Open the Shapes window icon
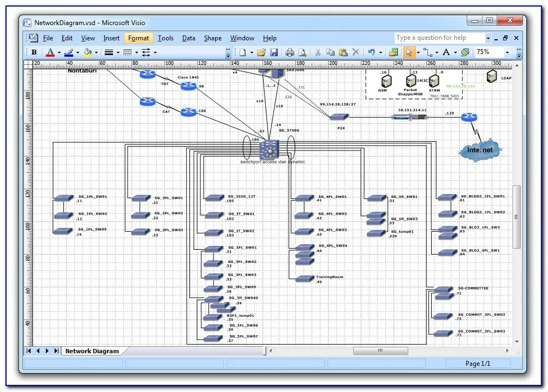The image size is (548, 392). (394, 52)
